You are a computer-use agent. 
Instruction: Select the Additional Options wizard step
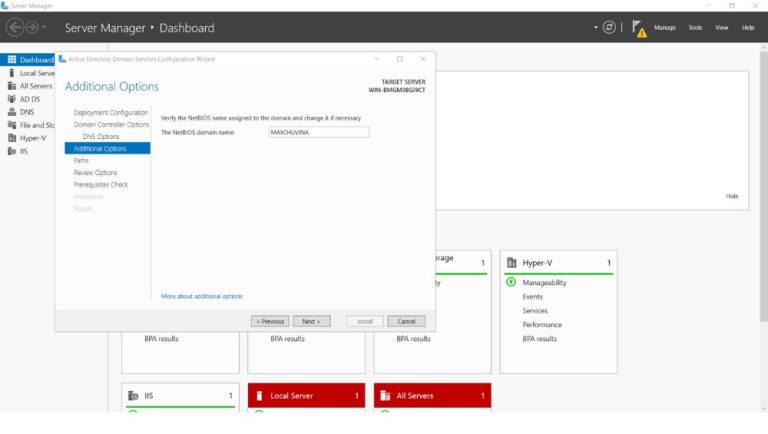[107, 148]
